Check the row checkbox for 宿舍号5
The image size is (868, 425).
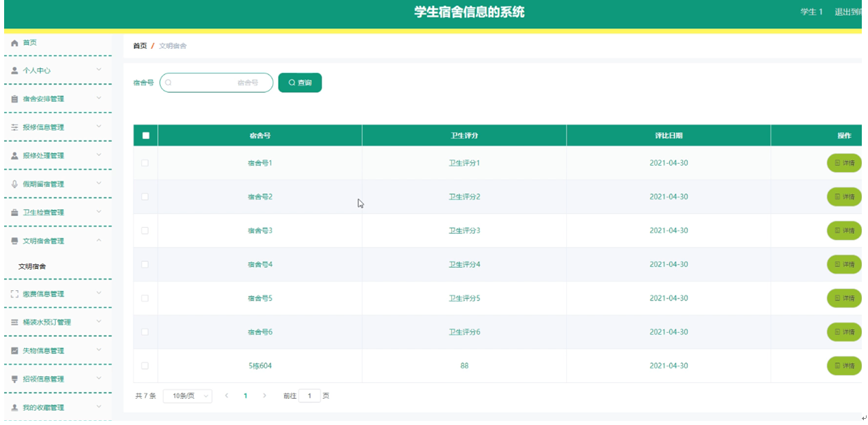(145, 298)
